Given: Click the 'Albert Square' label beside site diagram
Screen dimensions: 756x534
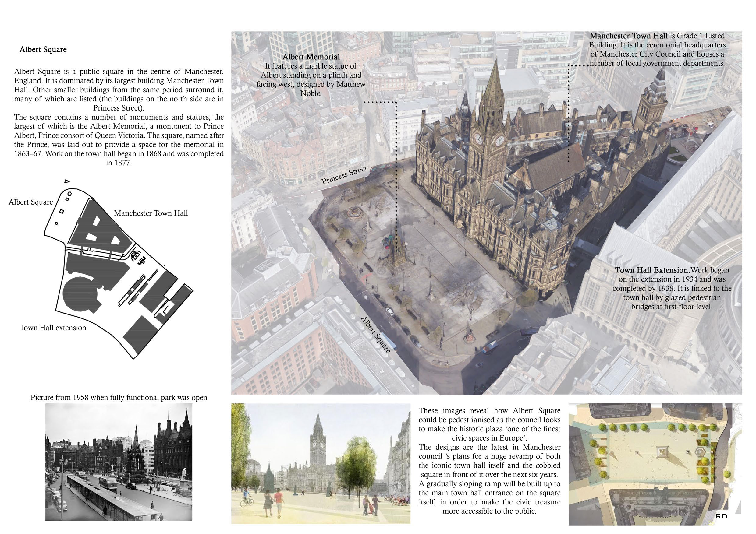Looking at the screenshot, I should tap(30, 202).
